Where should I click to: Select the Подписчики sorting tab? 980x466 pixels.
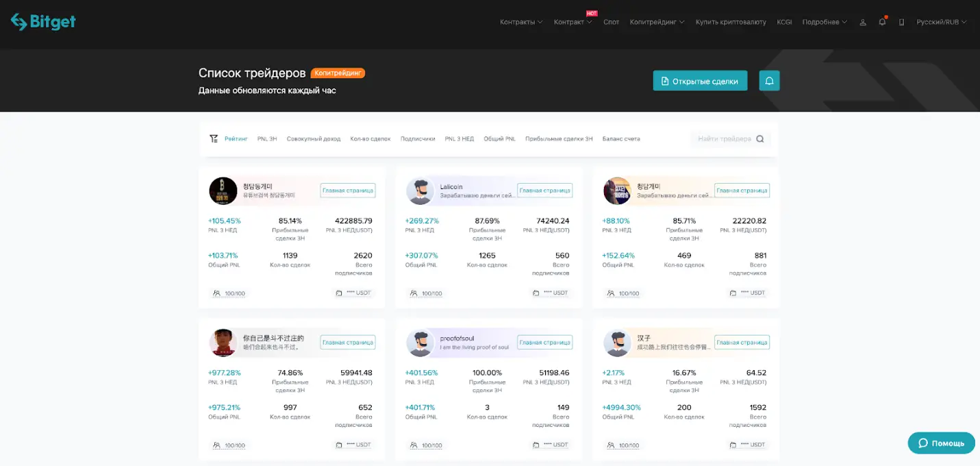[418, 139]
